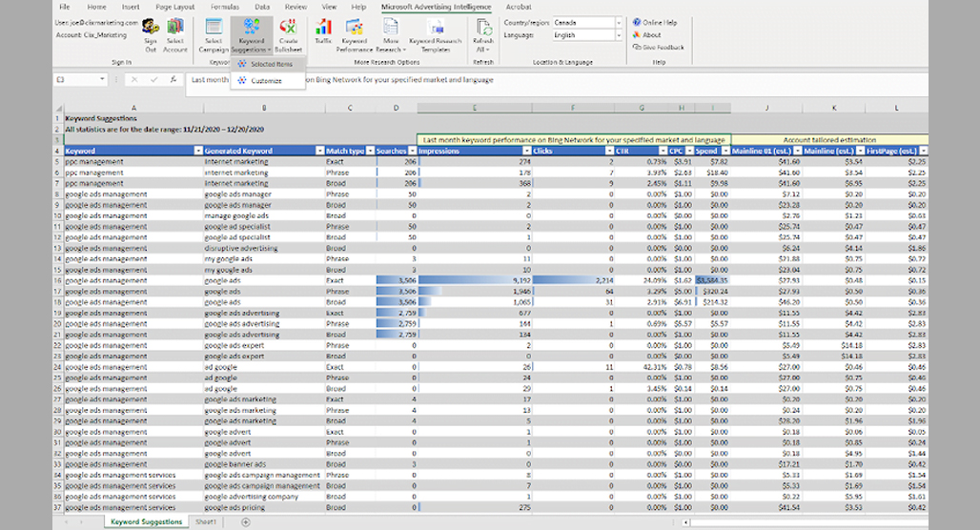Switch to the Insert ribbon tab
The width and height of the screenshot is (980, 530).
pyautogui.click(x=131, y=7)
